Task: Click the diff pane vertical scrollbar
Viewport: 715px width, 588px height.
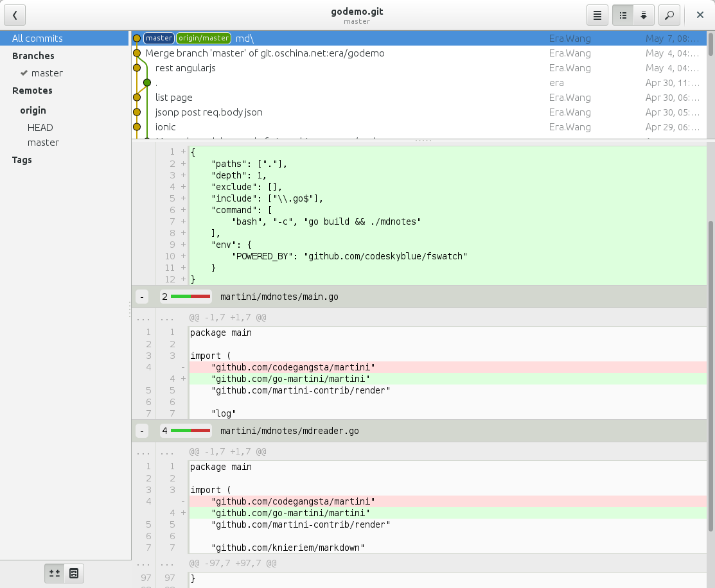Action: [710, 376]
